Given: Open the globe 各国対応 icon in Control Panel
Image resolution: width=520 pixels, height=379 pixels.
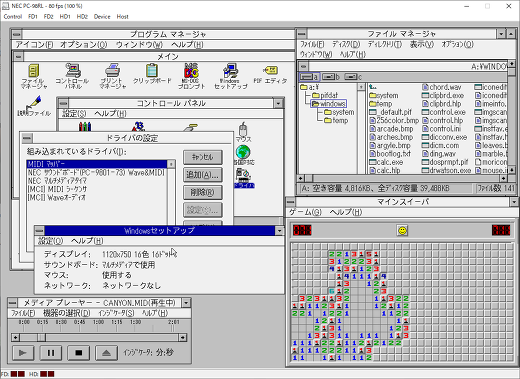Looking at the screenshot, I should [243, 155].
